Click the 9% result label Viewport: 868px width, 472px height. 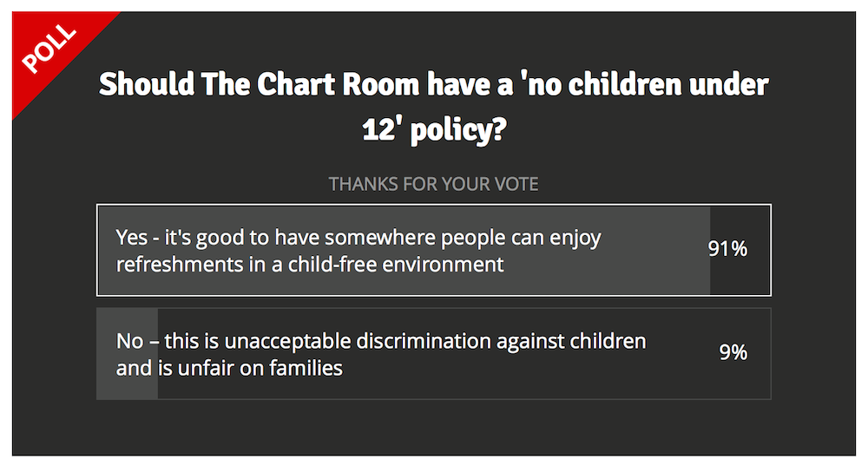[733, 352]
